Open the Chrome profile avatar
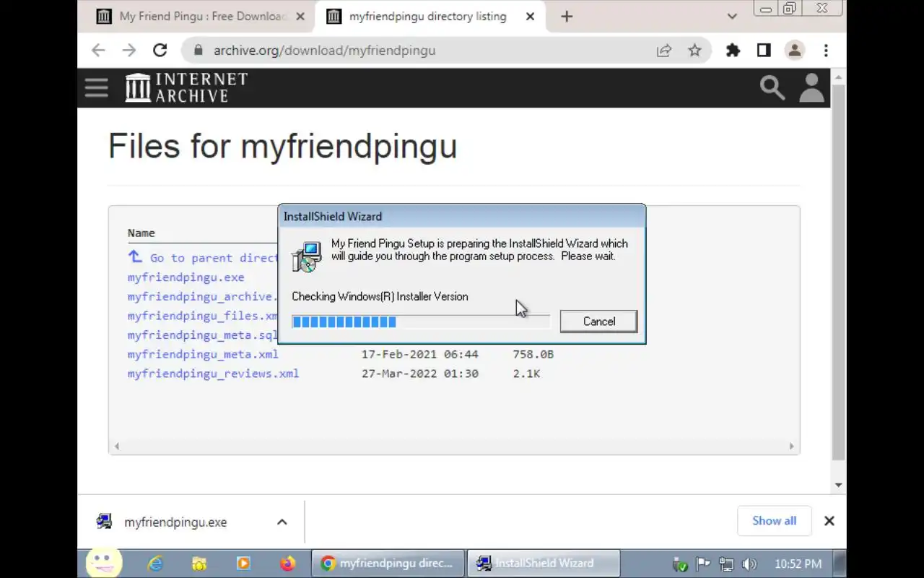Viewport: 924px width, 578px height. pyautogui.click(x=795, y=51)
